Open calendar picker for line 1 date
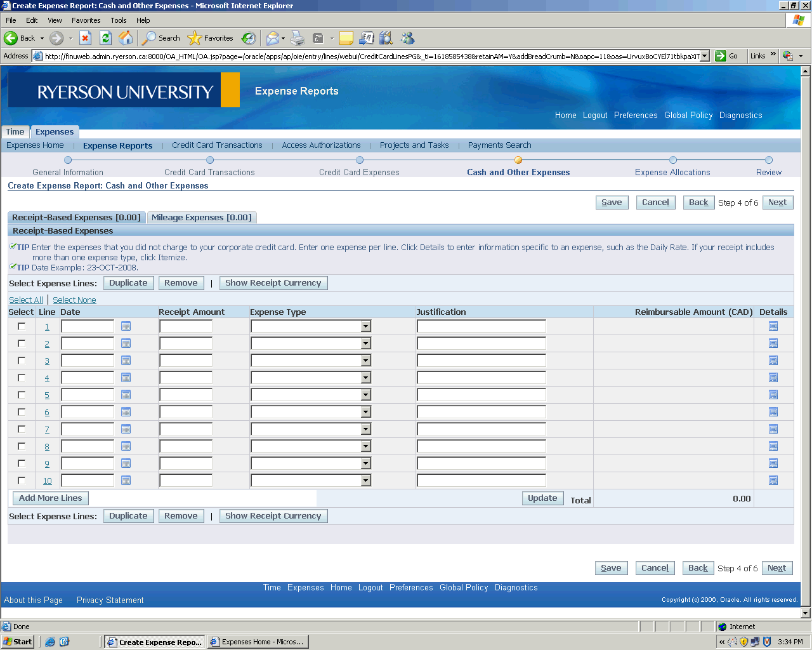 pyautogui.click(x=126, y=326)
